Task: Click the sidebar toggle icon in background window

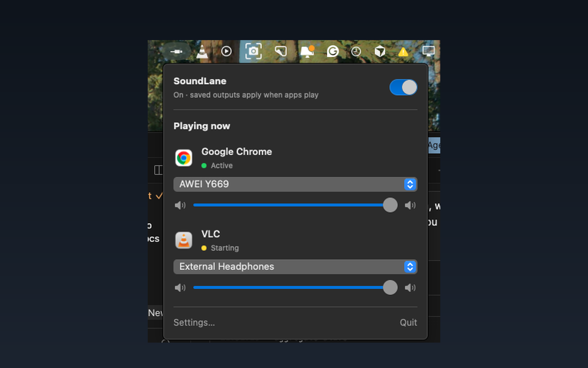Action: pos(158,170)
